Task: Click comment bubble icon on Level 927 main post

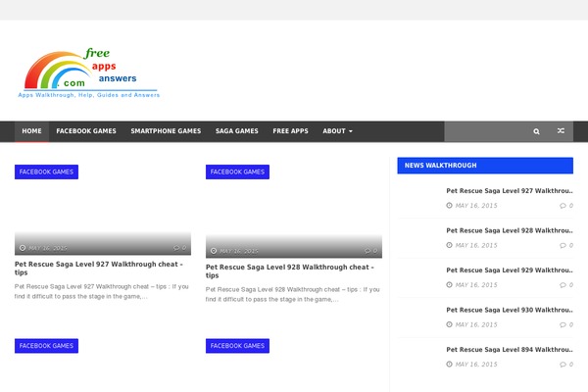Action: pos(176,248)
